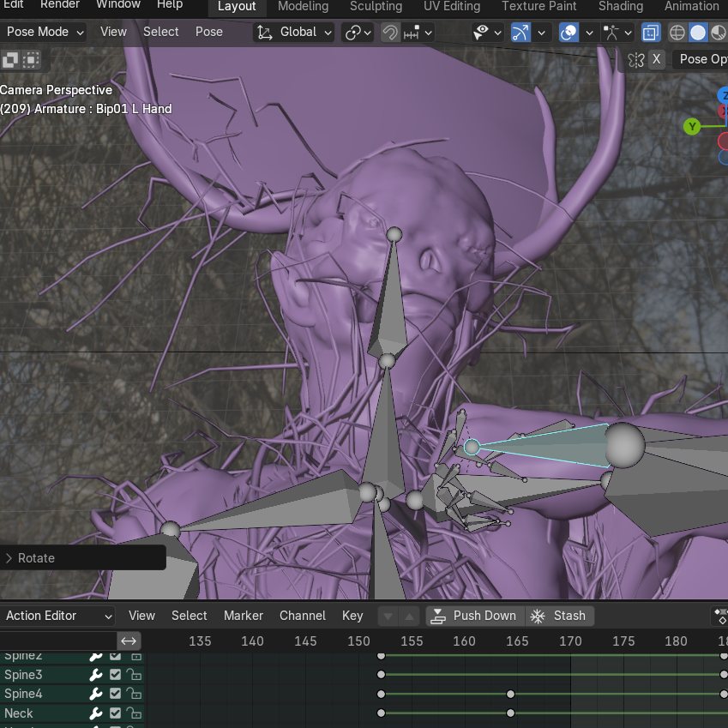Viewport: 728px width, 728px height.
Task: Open bone overlay dropdown arrow
Action: click(x=629, y=33)
